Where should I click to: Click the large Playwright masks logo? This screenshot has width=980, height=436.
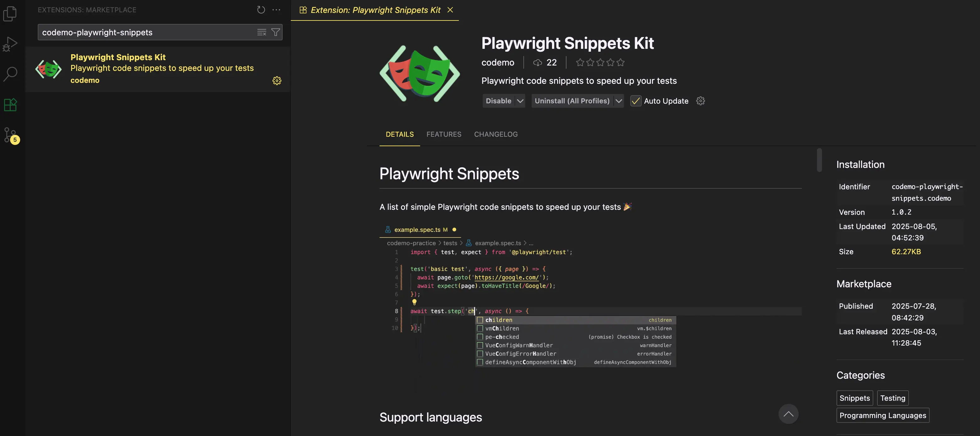[420, 73]
